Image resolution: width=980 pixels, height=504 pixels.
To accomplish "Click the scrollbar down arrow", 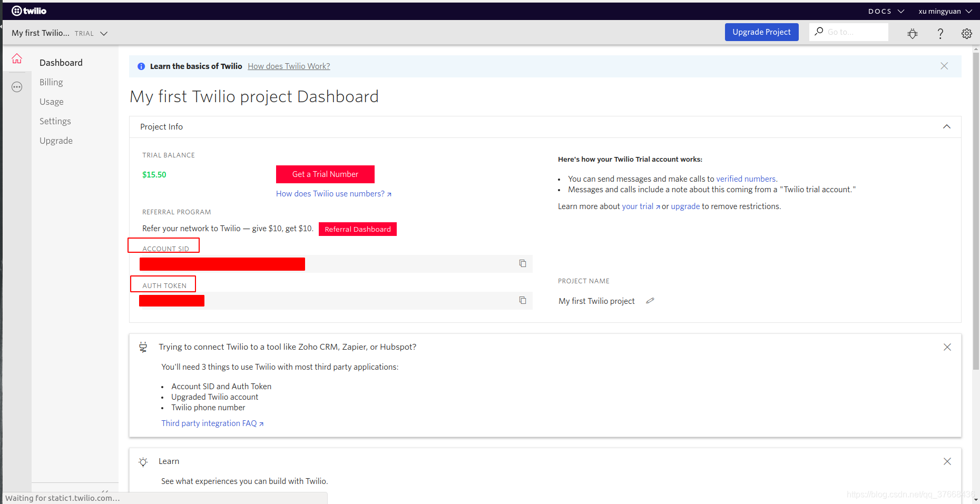I will (x=976, y=499).
